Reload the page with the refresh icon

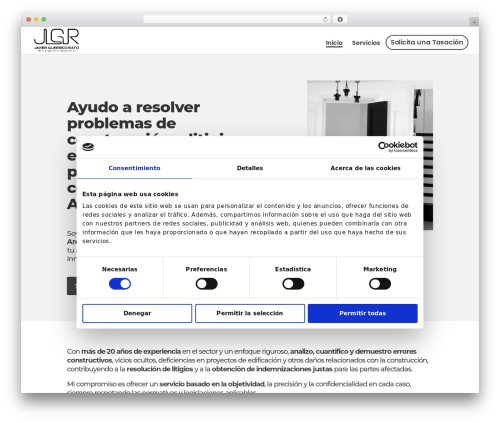pos(325,20)
